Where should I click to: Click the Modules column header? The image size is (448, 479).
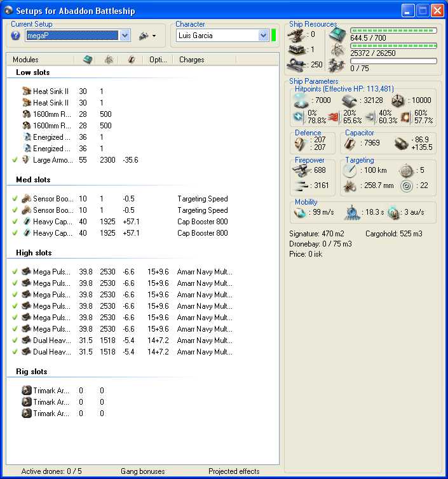(41, 60)
